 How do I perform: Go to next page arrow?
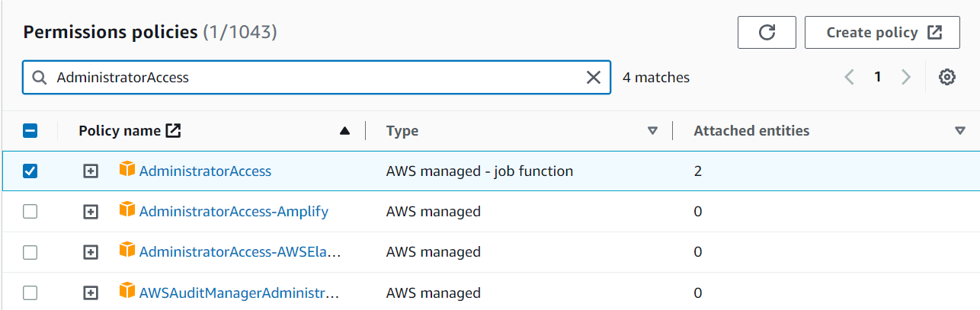tap(906, 77)
